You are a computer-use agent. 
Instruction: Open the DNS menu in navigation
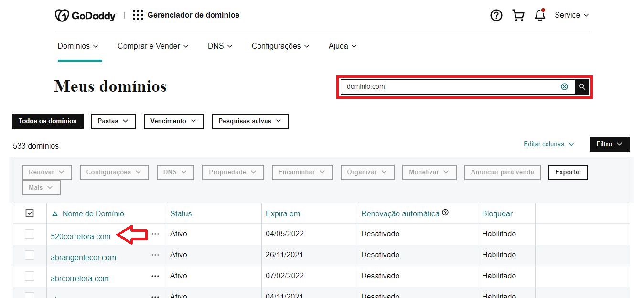(x=220, y=46)
